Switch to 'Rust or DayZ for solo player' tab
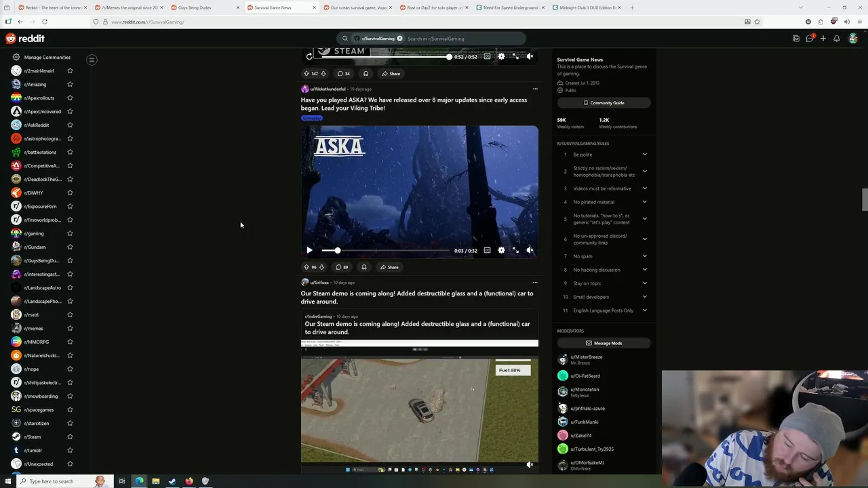The width and height of the screenshot is (868, 488). tap(434, 7)
